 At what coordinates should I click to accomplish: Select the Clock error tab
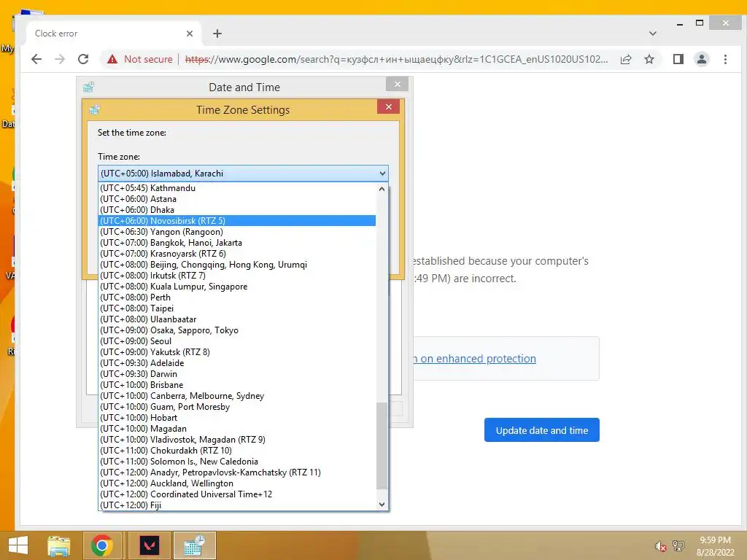coord(113,34)
